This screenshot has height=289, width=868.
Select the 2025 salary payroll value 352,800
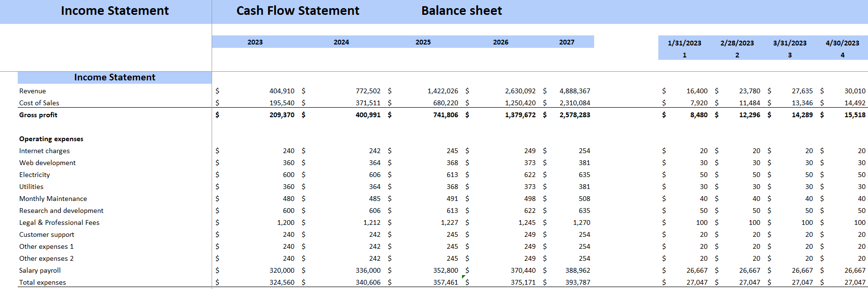coord(446,270)
